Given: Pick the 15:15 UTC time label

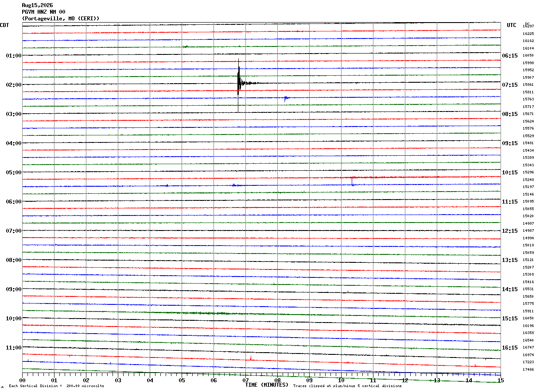Looking at the screenshot, I should (x=510, y=319).
